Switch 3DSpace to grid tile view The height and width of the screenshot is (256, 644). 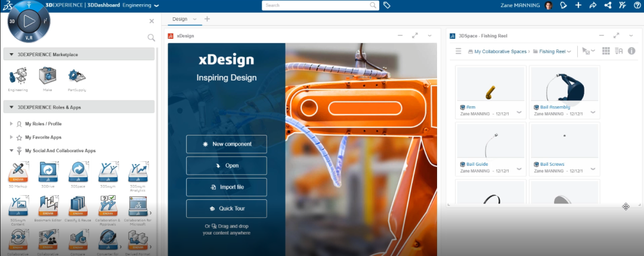click(x=606, y=51)
